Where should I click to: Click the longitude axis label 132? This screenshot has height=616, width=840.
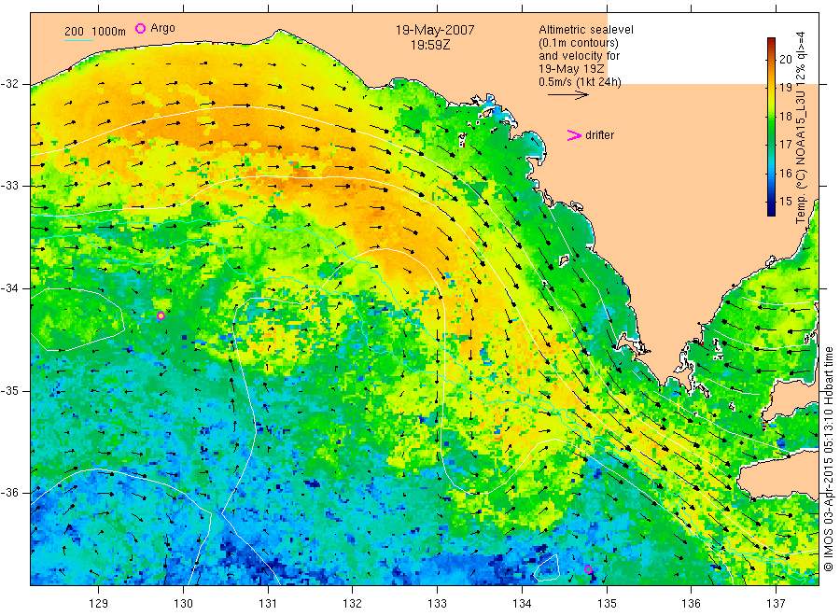(353, 604)
